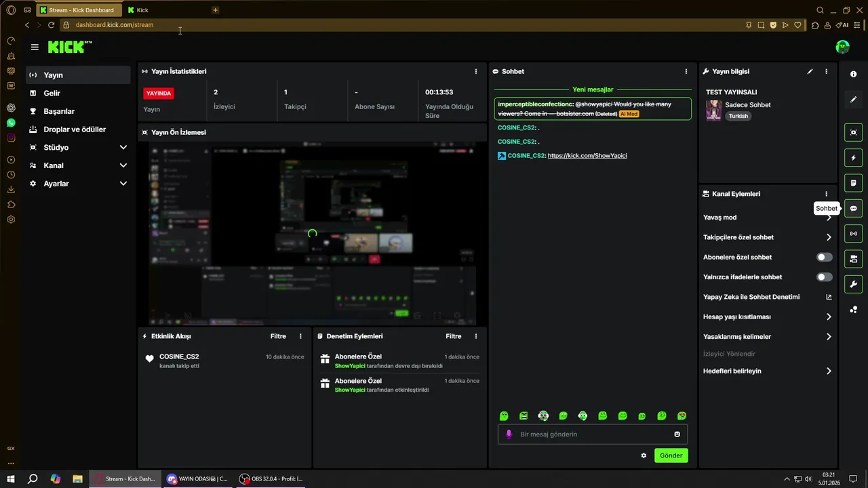
Task: Open Filtre in Etkinlik Akışı panel
Action: tap(278, 336)
